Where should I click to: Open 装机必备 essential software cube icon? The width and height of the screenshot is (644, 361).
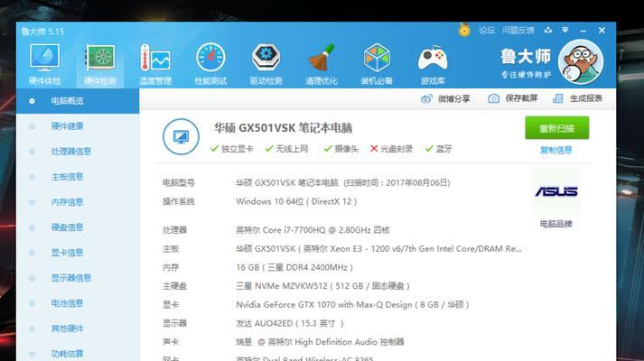377,64
